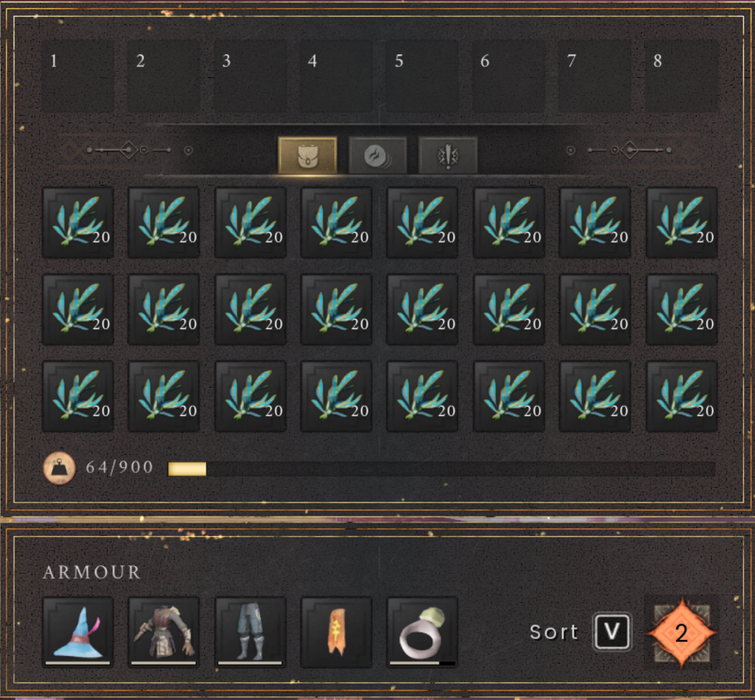The height and width of the screenshot is (700, 755).
Task: Open the quest items exclamation tab
Action: (448, 155)
